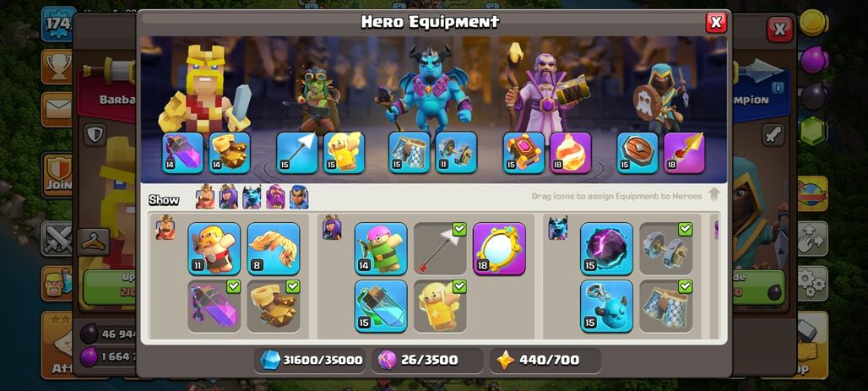Filter equipment by Barbarian King portrait
This screenshot has width=868, height=391.
coord(205,197)
